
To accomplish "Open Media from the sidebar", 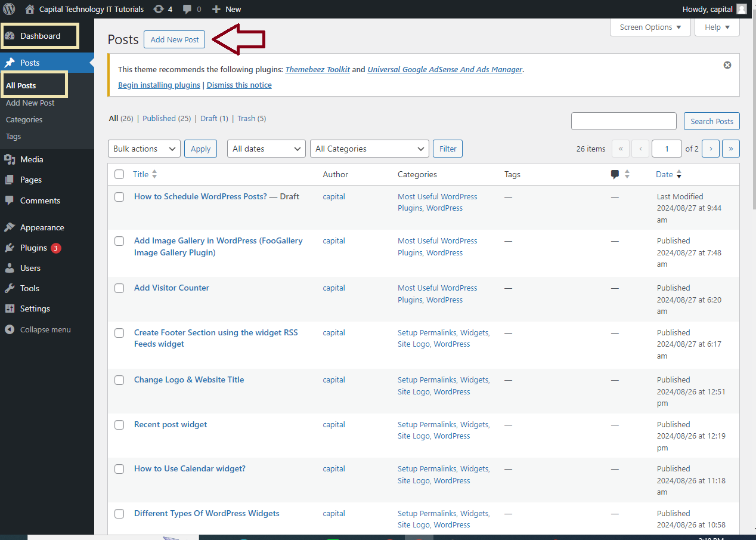I will pyautogui.click(x=31, y=159).
